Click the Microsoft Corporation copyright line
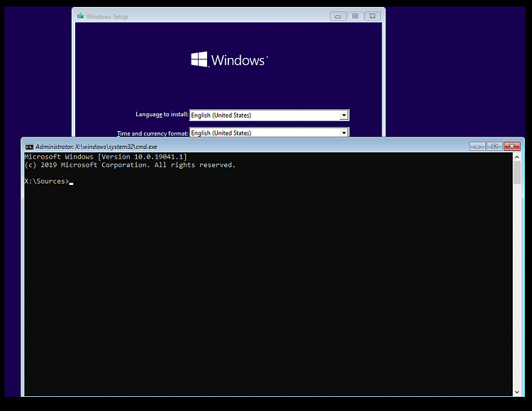532x411 pixels. (x=130, y=165)
